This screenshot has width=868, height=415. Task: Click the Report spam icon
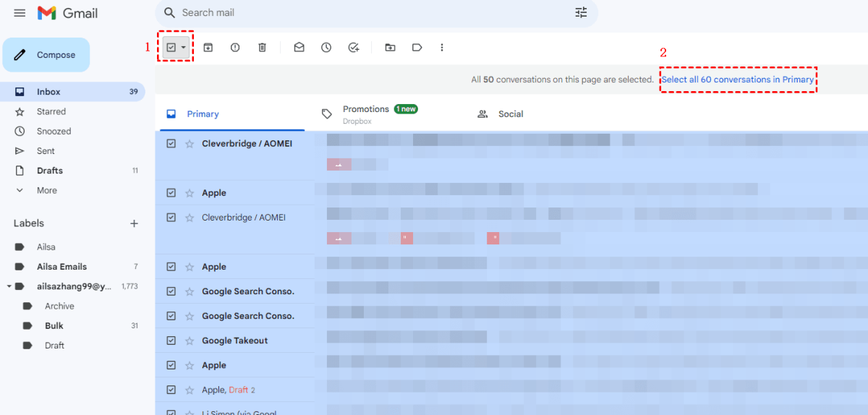pos(235,48)
